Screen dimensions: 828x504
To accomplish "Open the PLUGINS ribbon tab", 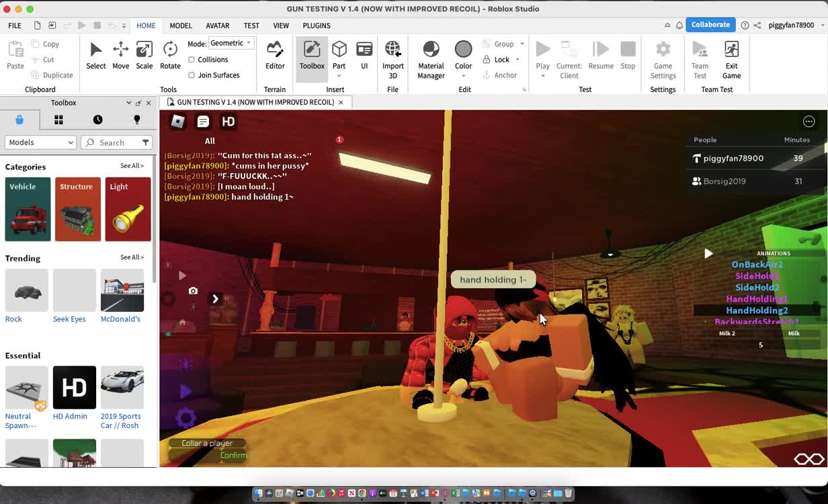I will (x=317, y=26).
